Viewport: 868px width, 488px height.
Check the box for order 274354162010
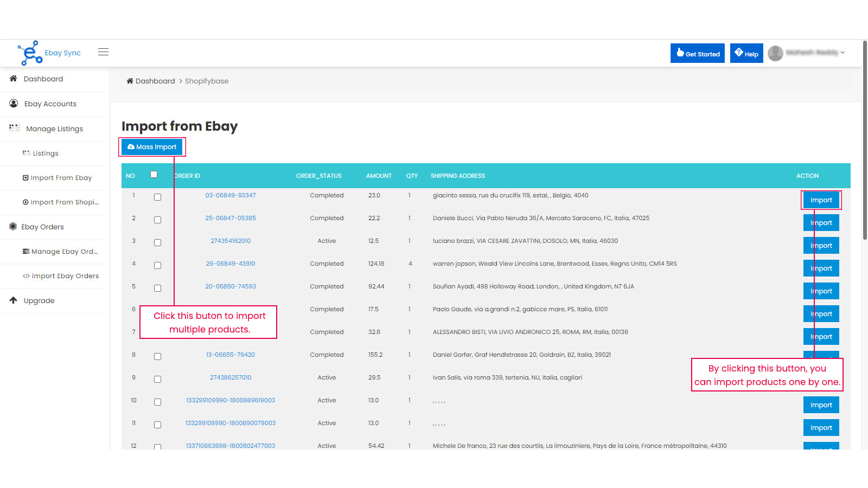[157, 242]
